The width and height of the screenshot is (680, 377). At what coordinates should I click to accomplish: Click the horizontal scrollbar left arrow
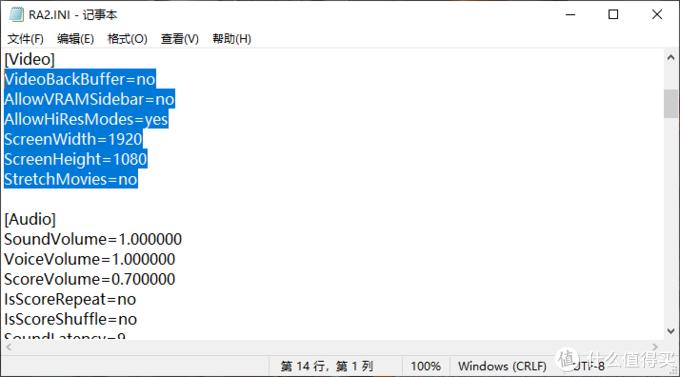click(9, 347)
